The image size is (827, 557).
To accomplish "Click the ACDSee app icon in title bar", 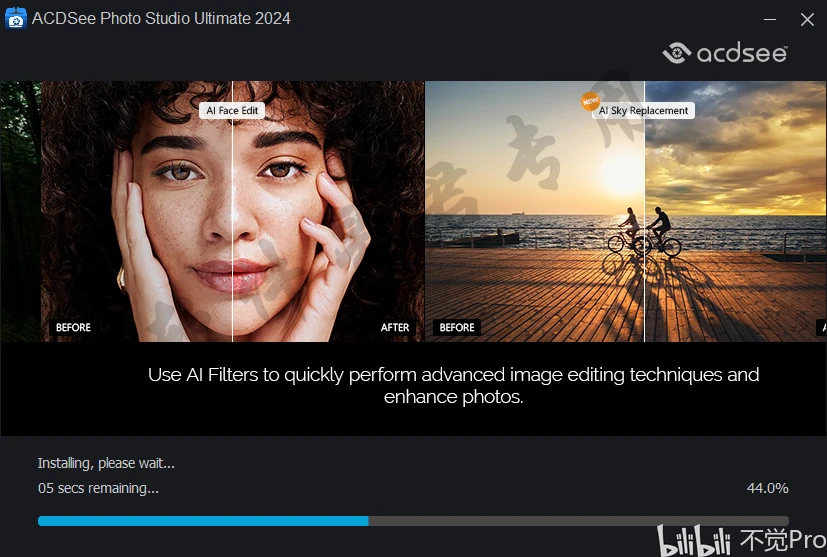I will pyautogui.click(x=16, y=18).
